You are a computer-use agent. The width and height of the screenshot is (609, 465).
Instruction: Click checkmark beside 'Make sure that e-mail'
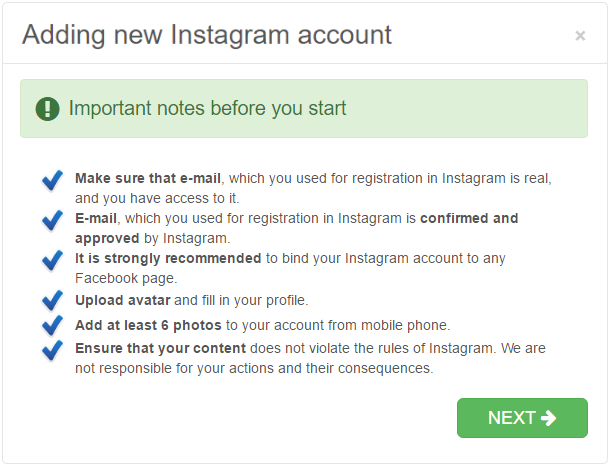(x=52, y=181)
